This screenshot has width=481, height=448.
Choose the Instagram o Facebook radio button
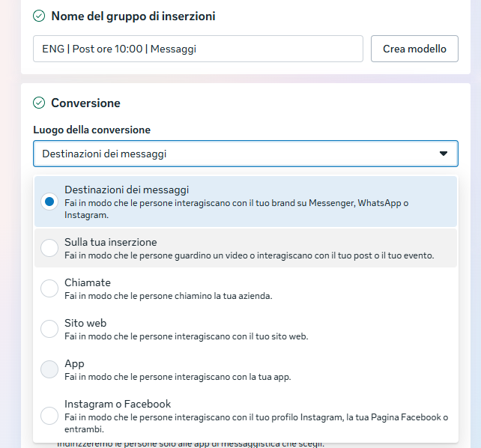pyautogui.click(x=49, y=416)
